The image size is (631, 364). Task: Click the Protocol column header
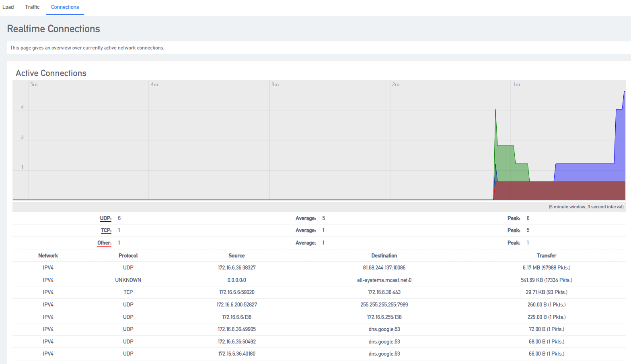pyautogui.click(x=128, y=256)
